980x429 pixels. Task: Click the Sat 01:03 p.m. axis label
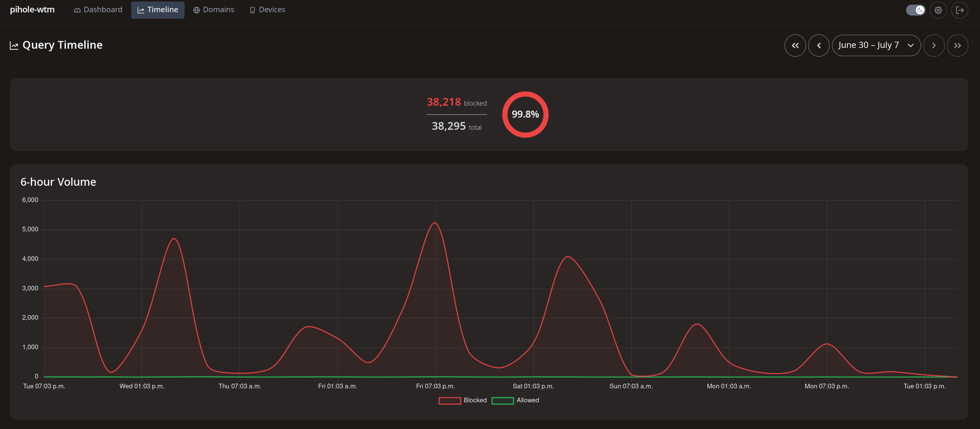point(533,386)
